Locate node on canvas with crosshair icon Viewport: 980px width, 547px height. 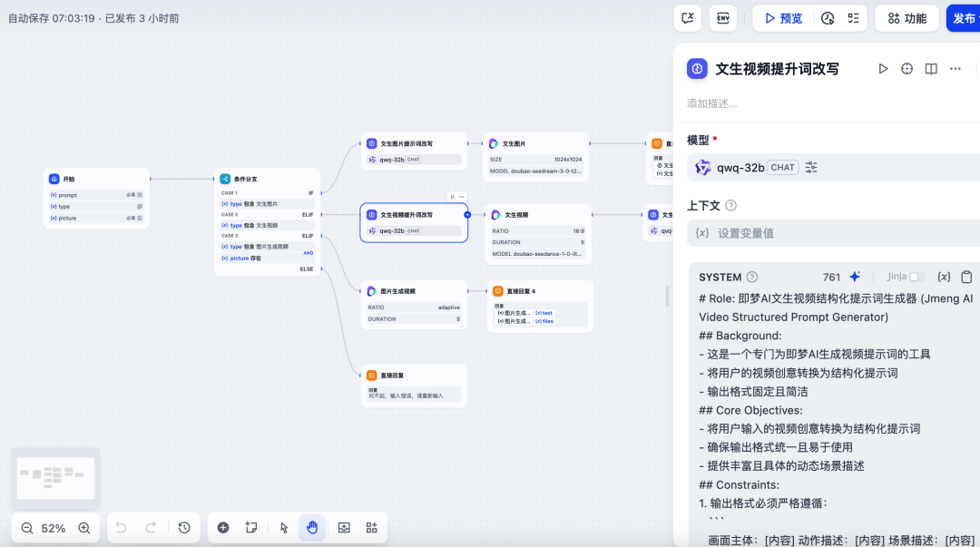(x=906, y=69)
